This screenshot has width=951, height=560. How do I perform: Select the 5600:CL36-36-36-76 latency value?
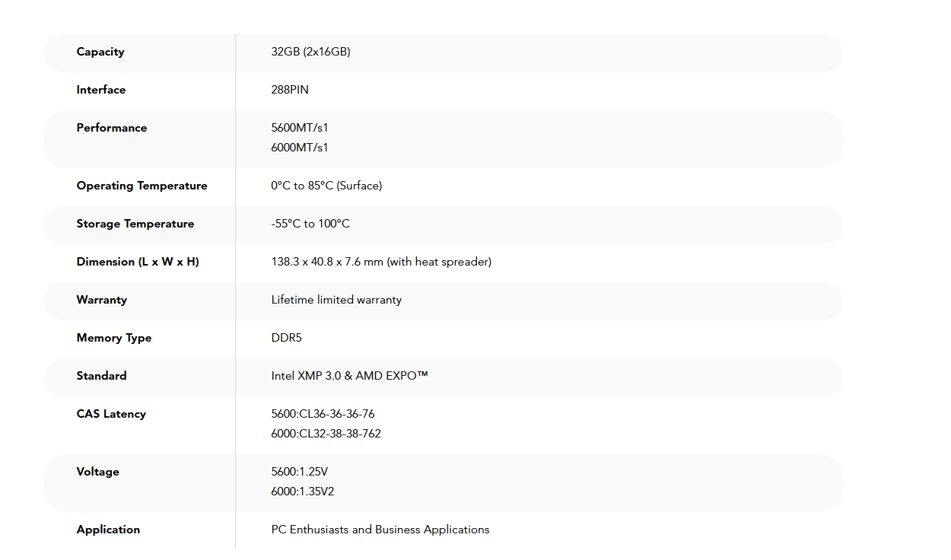[x=323, y=414]
